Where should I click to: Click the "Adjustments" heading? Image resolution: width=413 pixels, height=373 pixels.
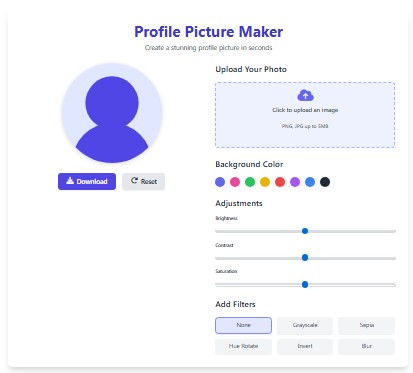point(239,203)
